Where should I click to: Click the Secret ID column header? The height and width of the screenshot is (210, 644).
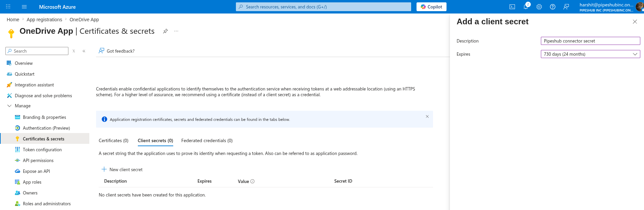tap(343, 181)
